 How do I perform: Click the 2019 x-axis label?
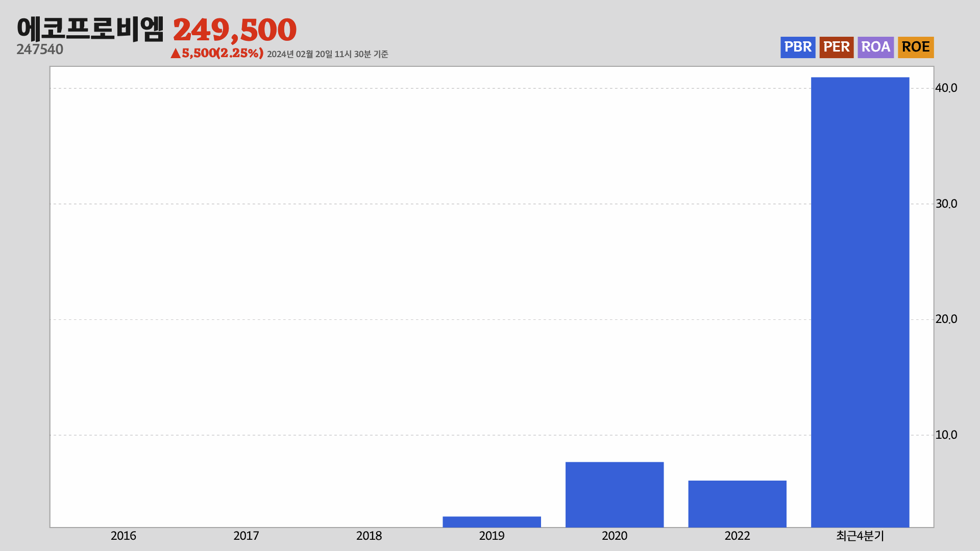click(492, 536)
